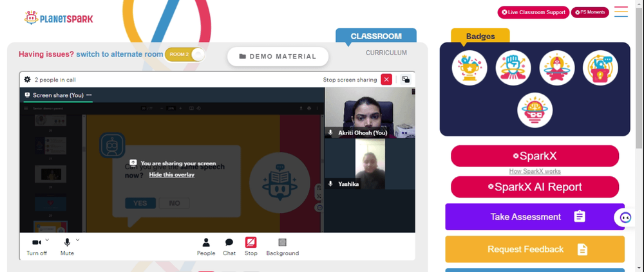
Task: Click the smiley reaction icon on shared screen
Action: [319, 208]
